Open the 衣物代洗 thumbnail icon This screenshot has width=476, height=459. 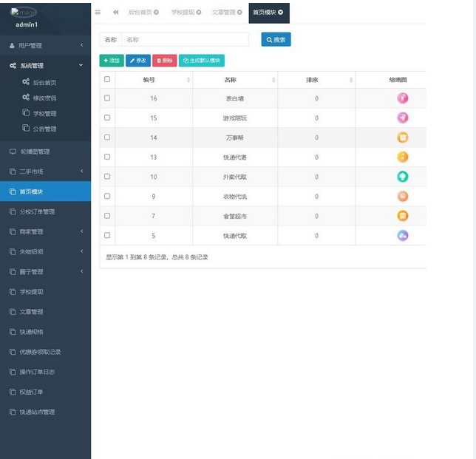click(403, 196)
